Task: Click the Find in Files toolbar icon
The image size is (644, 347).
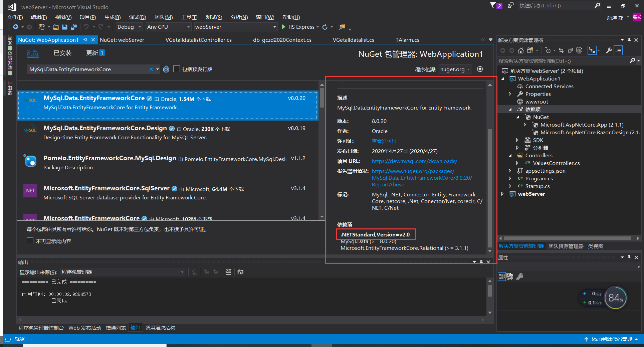Action: [x=342, y=27]
